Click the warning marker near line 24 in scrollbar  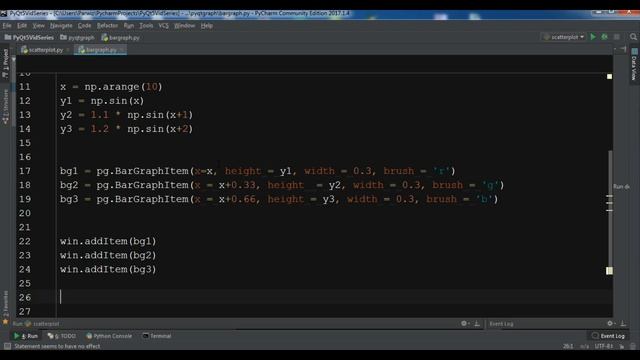(x=609, y=271)
